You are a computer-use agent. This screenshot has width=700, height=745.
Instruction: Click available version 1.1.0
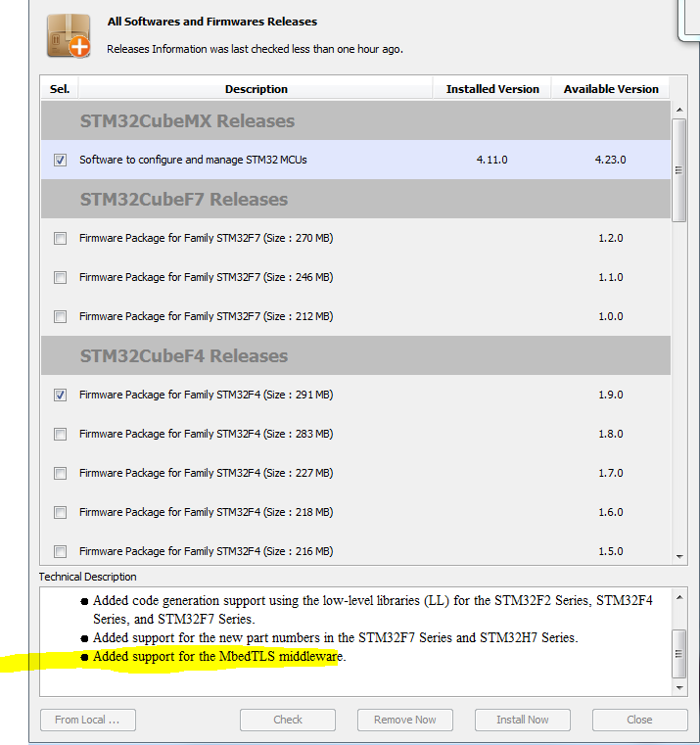pyautogui.click(x=611, y=277)
